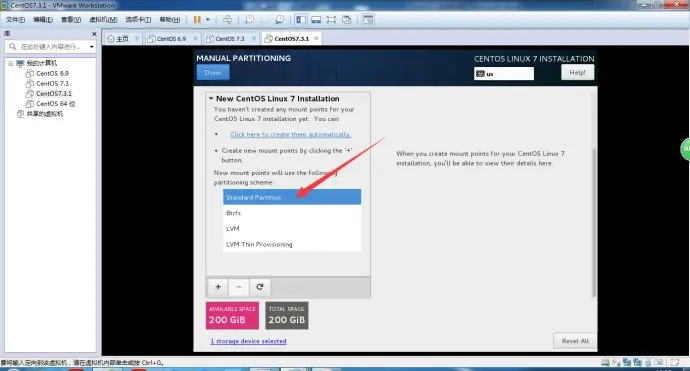Click the link to create mount points automatically
This screenshot has width=690, height=371.
coord(290,135)
